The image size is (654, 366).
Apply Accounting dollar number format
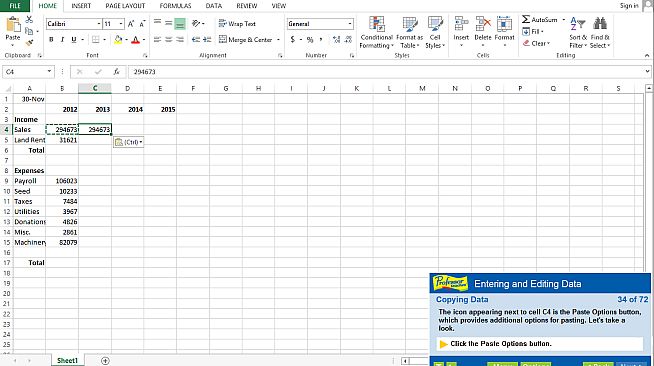(293, 40)
